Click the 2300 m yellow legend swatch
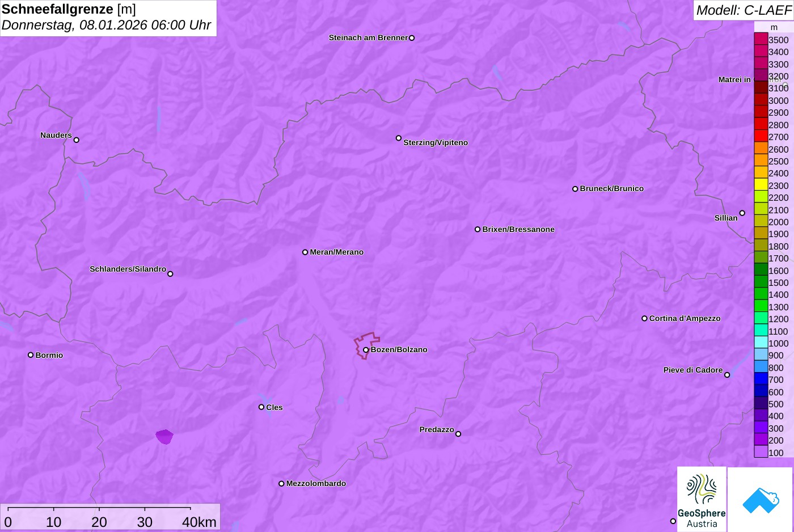Screen dimensions: 794x532 click(x=761, y=185)
